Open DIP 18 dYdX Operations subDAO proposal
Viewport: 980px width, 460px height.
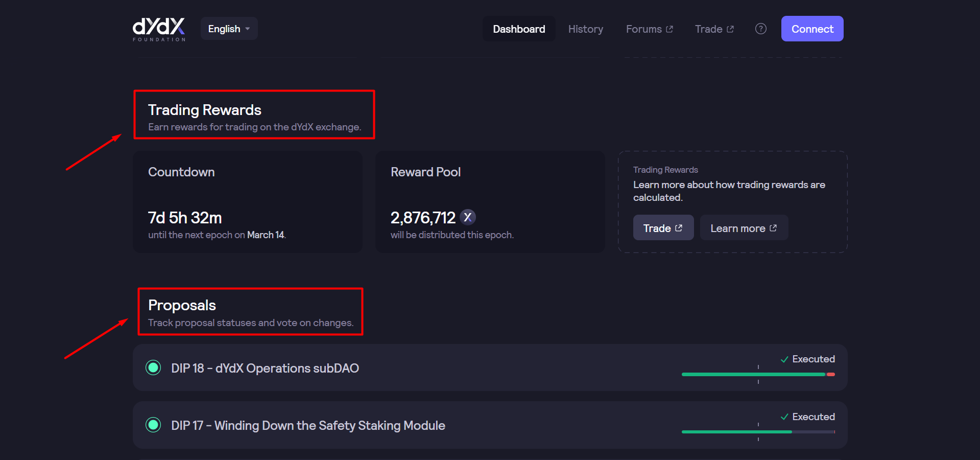pos(265,368)
